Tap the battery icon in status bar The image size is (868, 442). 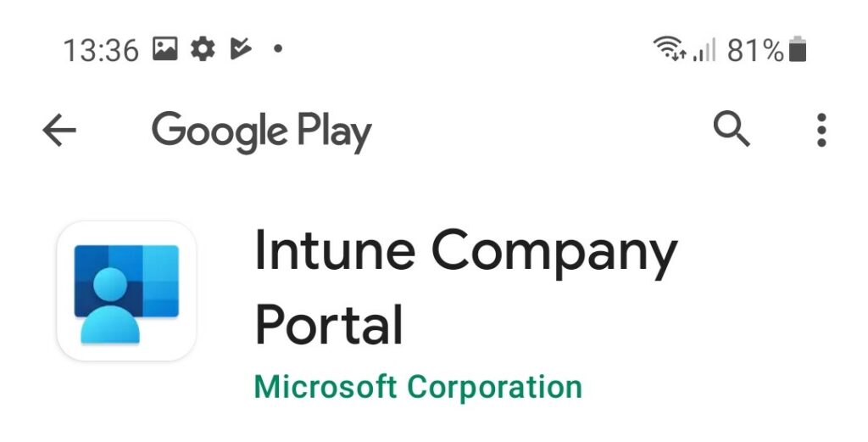(797, 48)
